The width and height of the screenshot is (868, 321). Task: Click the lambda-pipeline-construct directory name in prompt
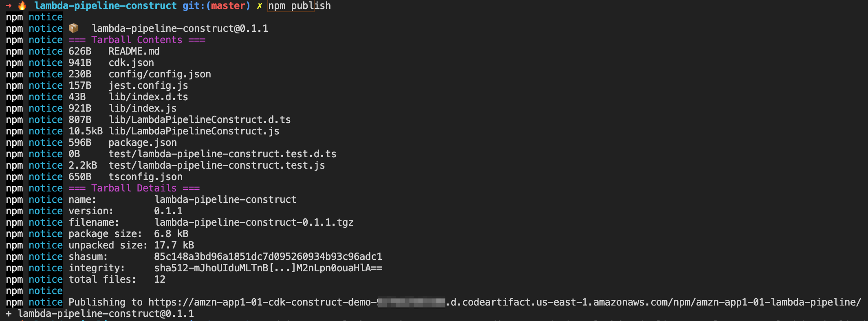106,6
